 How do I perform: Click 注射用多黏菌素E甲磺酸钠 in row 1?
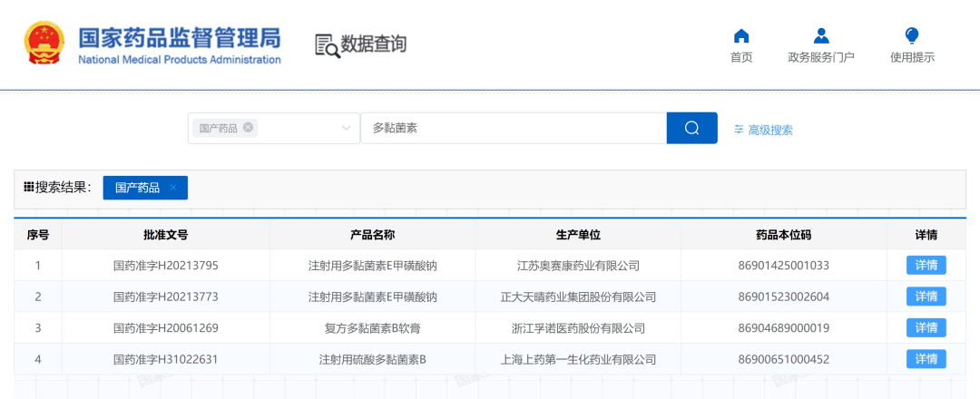pyautogui.click(x=373, y=266)
